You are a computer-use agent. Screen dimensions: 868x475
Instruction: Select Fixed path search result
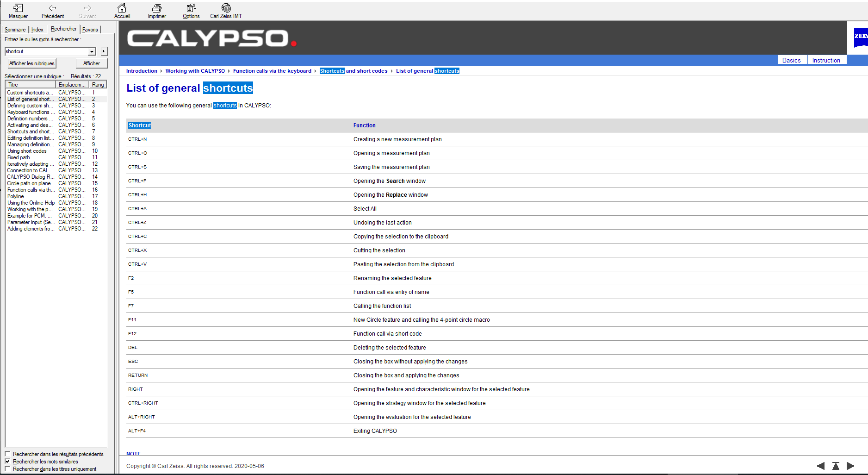point(56,157)
